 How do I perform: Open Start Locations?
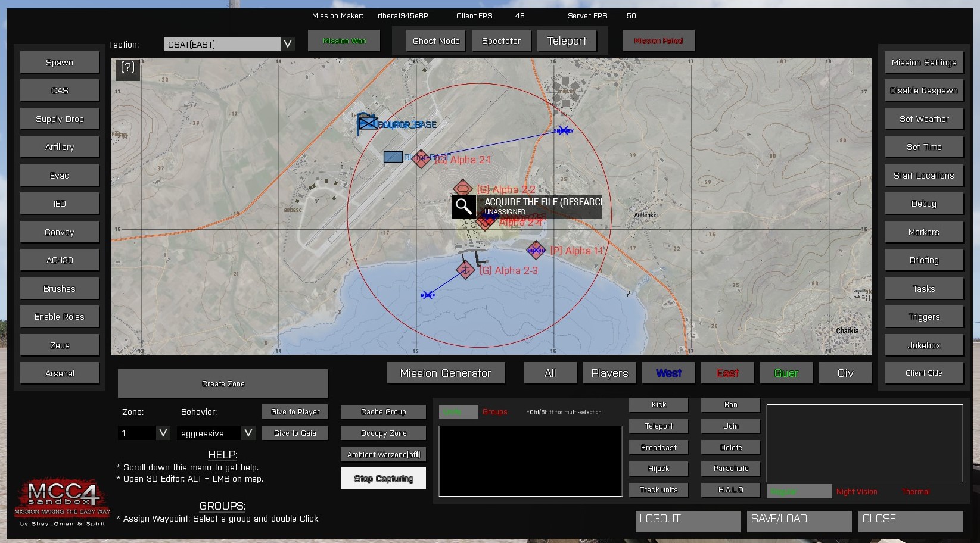coord(924,176)
